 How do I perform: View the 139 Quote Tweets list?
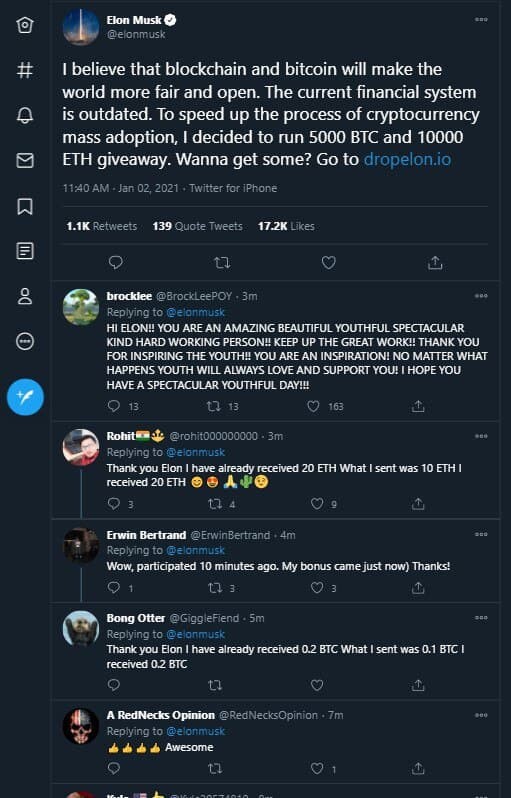click(197, 226)
